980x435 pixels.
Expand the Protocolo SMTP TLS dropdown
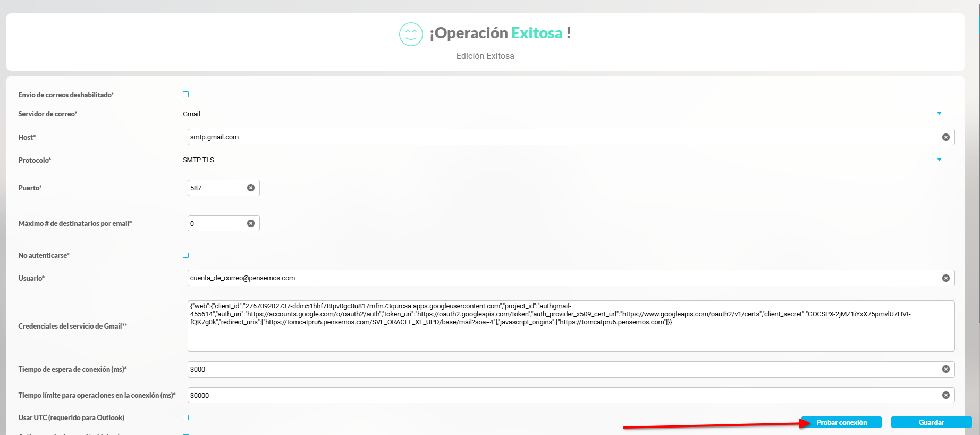(939, 160)
